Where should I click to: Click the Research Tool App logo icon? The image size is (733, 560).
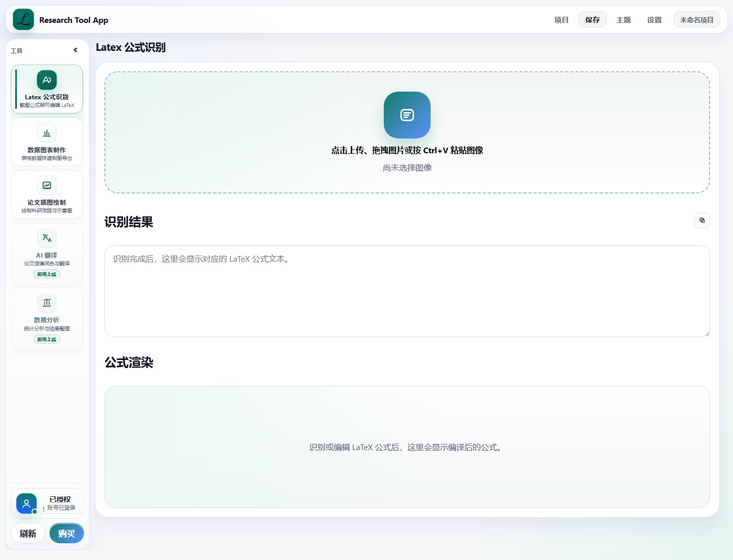pyautogui.click(x=23, y=19)
